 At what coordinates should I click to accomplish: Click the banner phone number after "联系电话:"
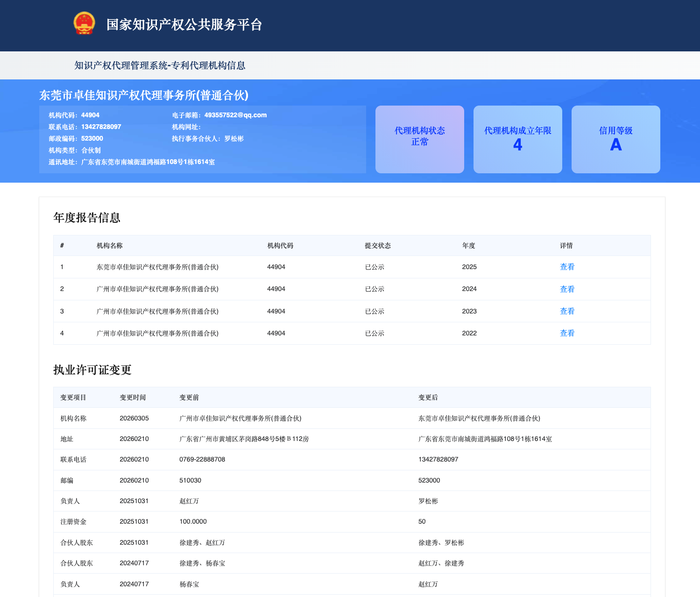tap(101, 127)
